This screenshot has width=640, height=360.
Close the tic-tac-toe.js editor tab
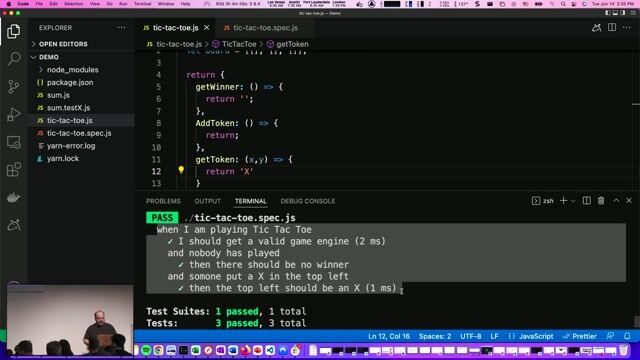point(207,28)
